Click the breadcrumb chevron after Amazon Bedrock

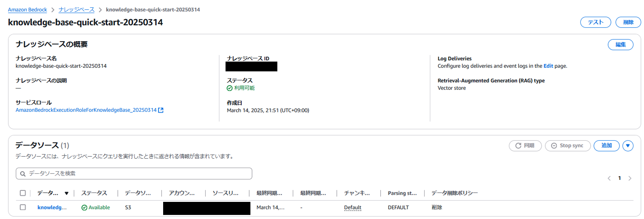(x=53, y=10)
